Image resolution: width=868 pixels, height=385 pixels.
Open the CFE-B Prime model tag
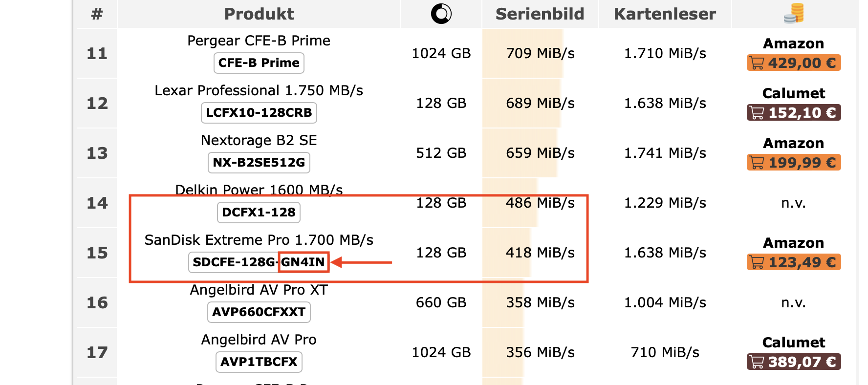pyautogui.click(x=259, y=63)
